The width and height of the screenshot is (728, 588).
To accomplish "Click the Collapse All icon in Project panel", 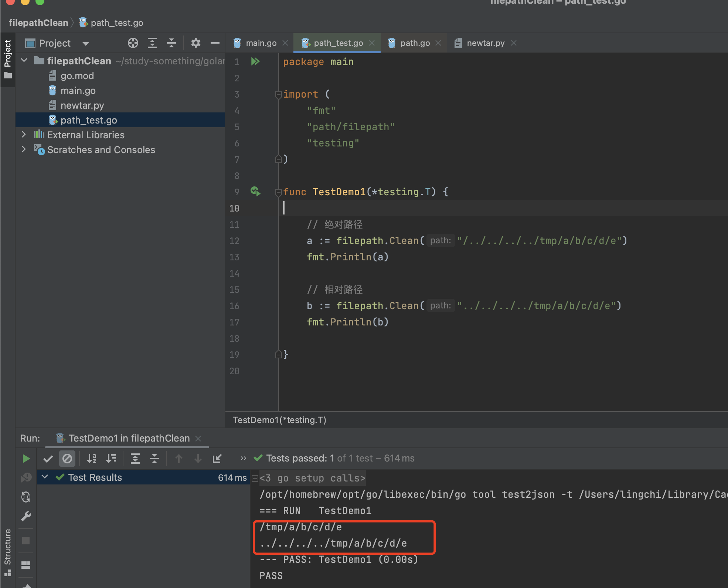I will pyautogui.click(x=171, y=43).
